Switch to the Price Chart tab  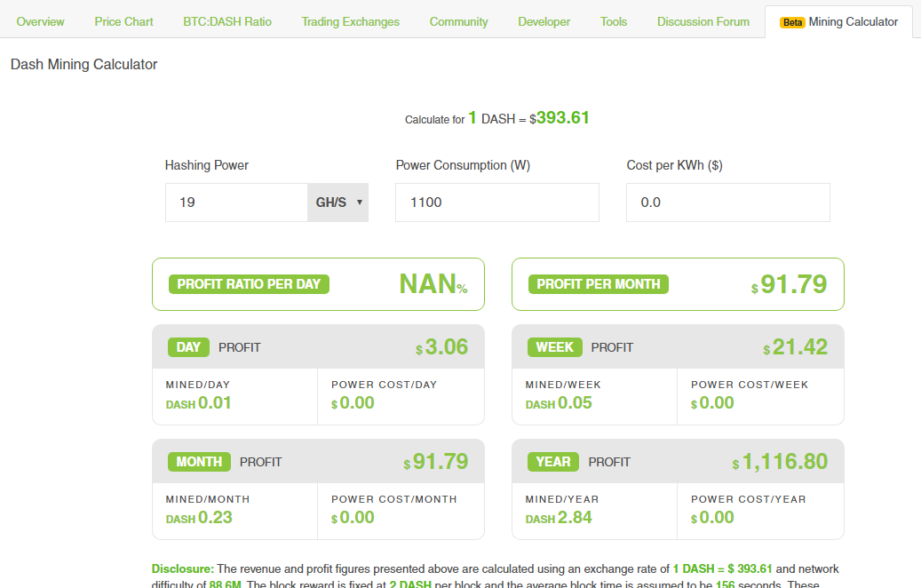pos(123,21)
